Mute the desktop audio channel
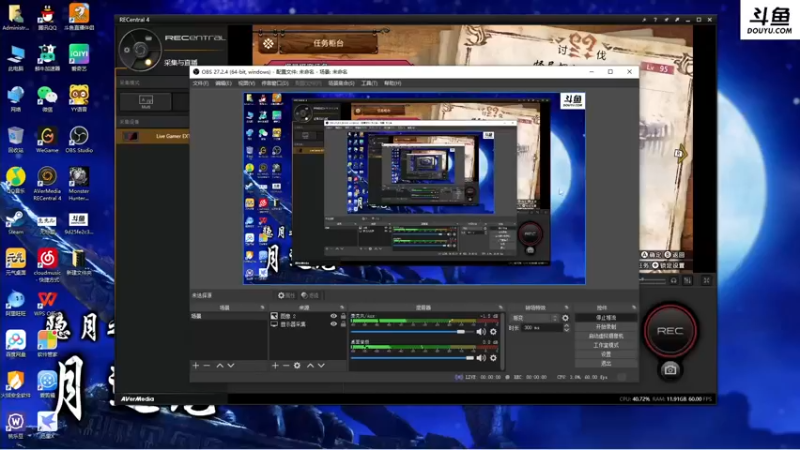 point(481,358)
